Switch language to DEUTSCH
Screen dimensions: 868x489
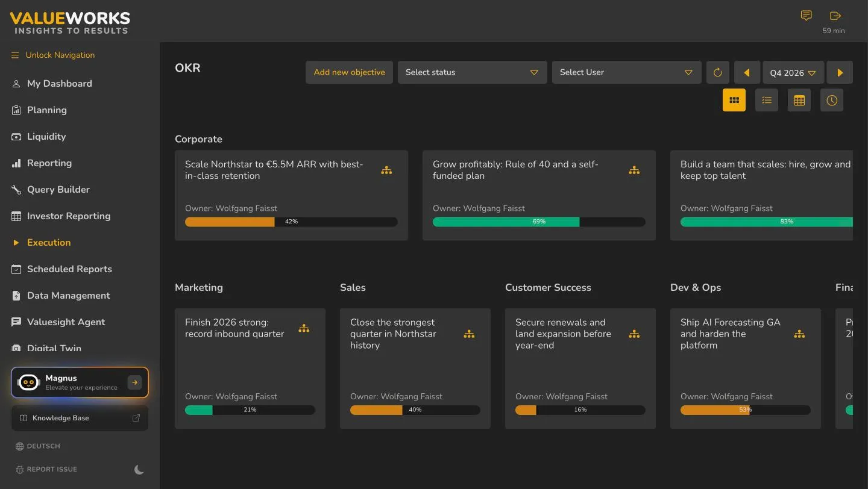tap(38, 446)
